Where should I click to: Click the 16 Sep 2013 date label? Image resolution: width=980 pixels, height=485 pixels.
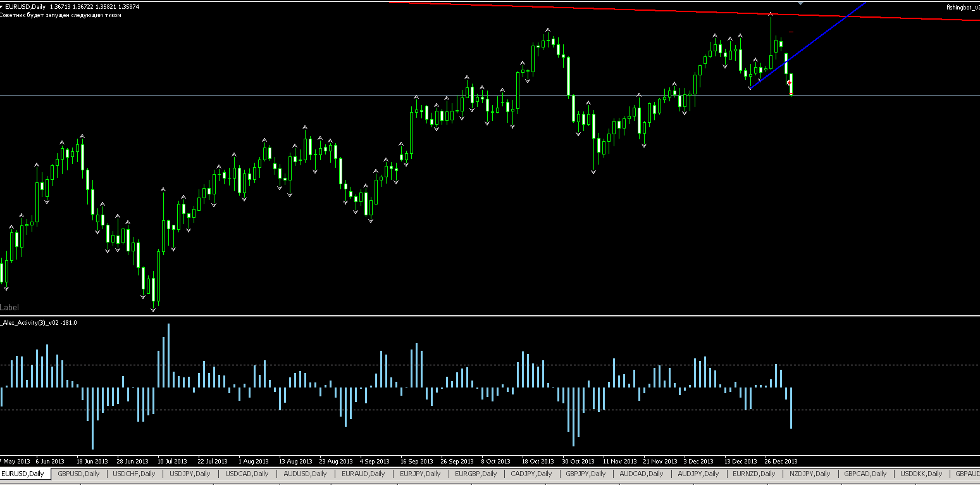pos(416,461)
